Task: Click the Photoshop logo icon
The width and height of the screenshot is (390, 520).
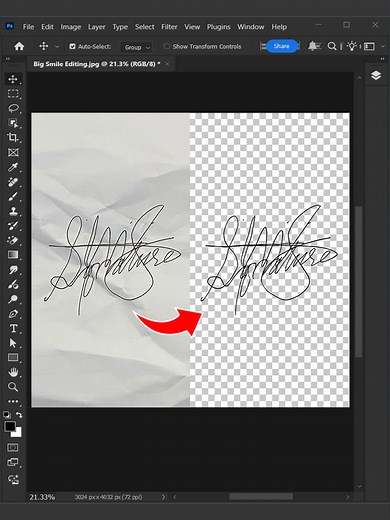Action: 10,26
